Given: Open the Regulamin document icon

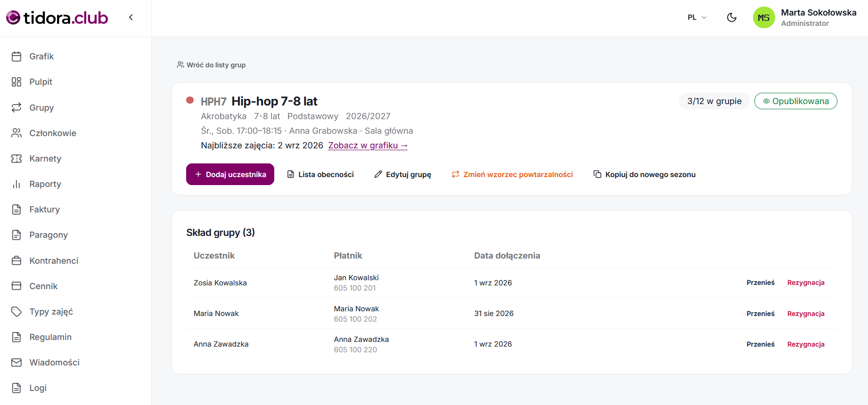Looking at the screenshot, I should click(x=16, y=337).
